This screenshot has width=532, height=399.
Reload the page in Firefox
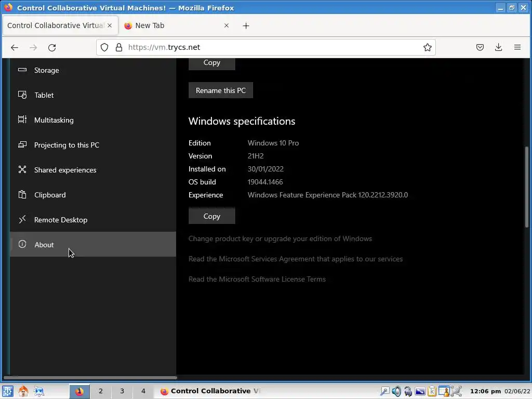coord(52,47)
